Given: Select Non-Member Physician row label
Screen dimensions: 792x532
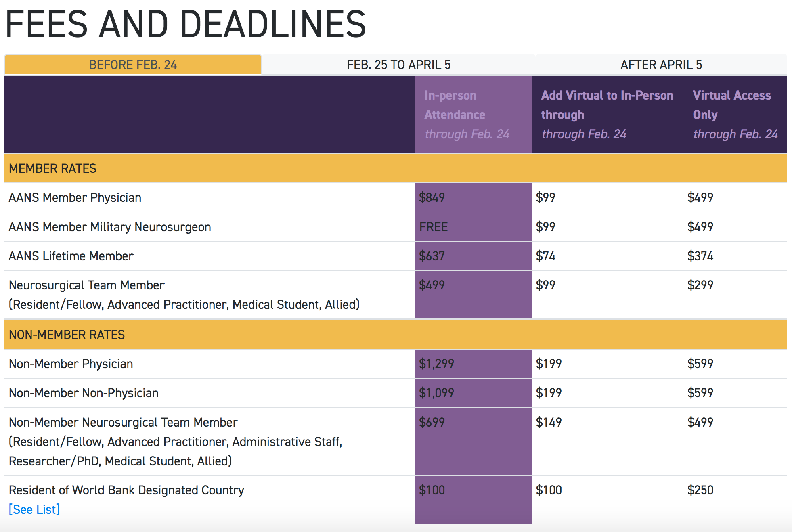Looking at the screenshot, I should (x=71, y=364).
